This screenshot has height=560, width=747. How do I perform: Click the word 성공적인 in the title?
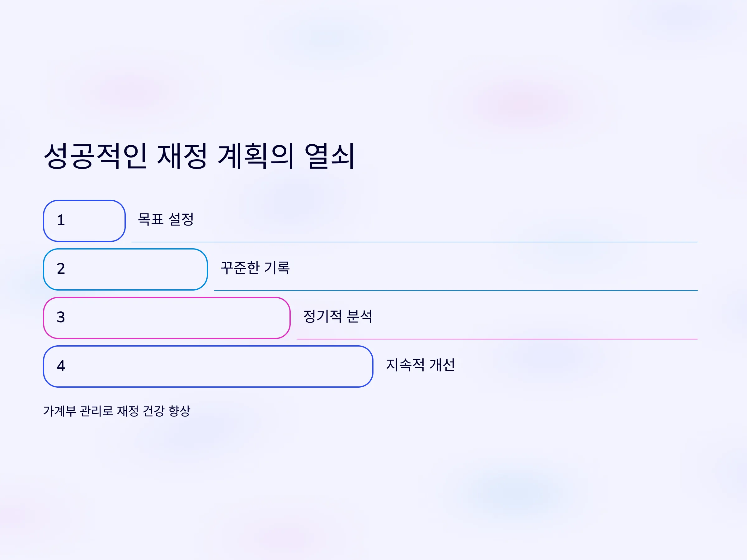click(x=96, y=156)
